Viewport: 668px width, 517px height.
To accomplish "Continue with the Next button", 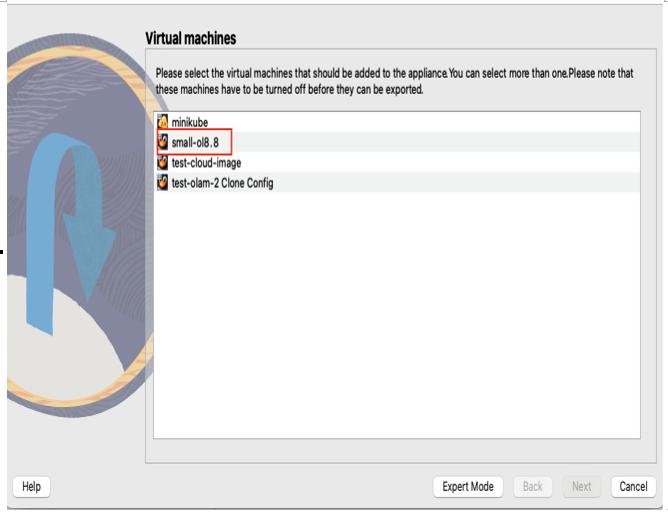I will pos(582,486).
